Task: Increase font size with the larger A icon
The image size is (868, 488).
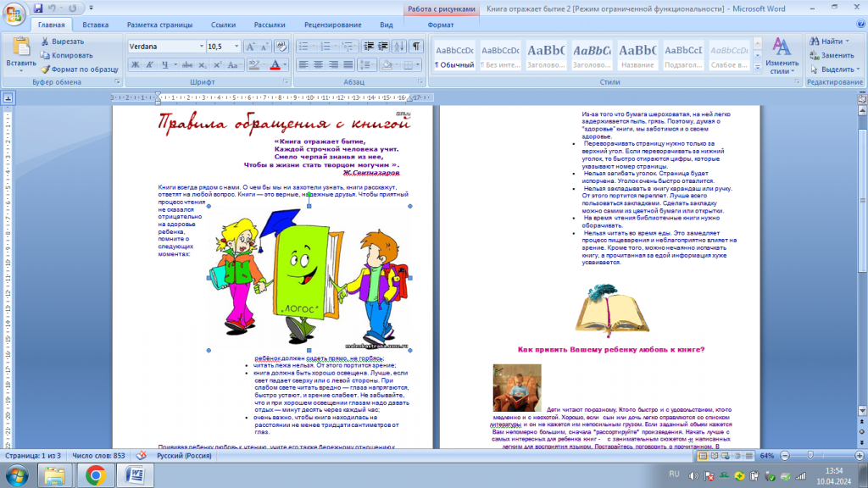Action: pyautogui.click(x=250, y=47)
